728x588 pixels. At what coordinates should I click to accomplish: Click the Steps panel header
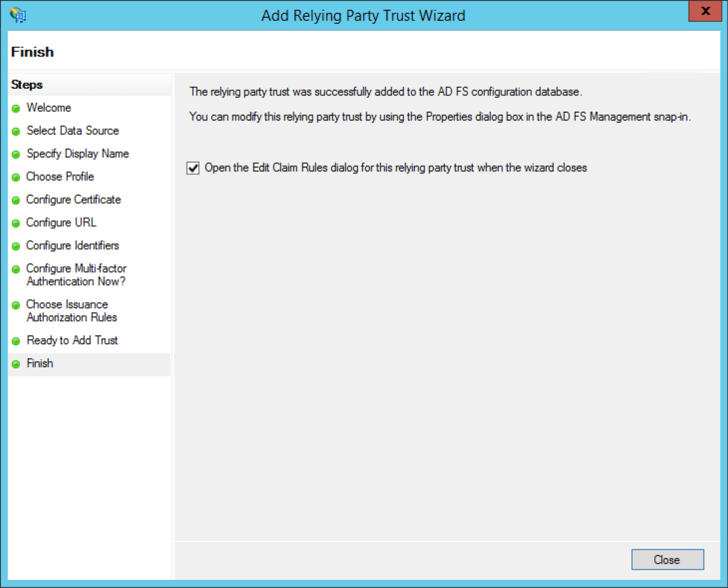[27, 84]
